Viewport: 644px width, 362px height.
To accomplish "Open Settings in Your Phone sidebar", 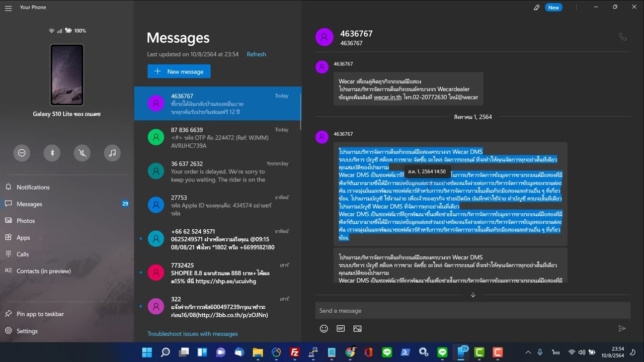I will coord(66,331).
